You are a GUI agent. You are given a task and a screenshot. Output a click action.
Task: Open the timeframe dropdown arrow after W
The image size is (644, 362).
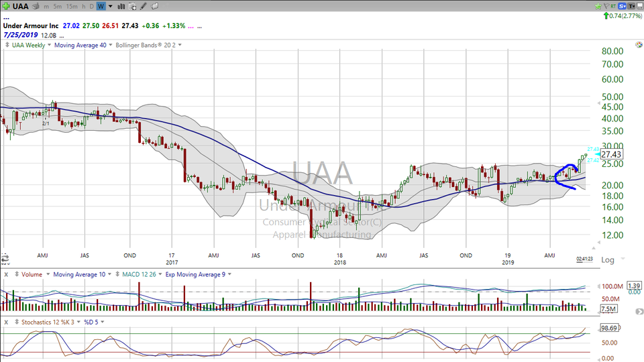pyautogui.click(x=111, y=6)
